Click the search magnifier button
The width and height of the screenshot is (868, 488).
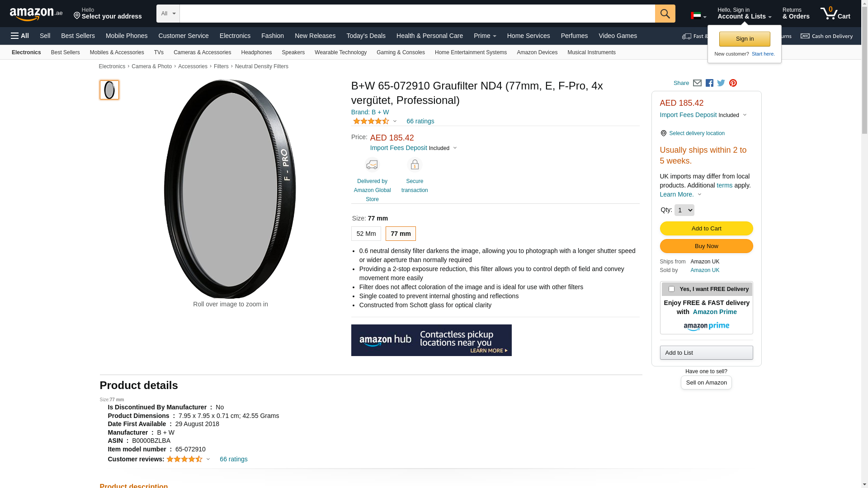(665, 14)
